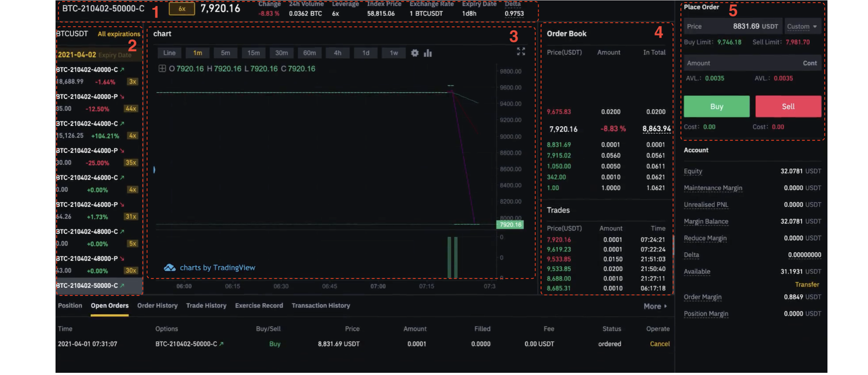Click the green arrow in the open order row
Screen dimensions: 868x375
pos(221,344)
